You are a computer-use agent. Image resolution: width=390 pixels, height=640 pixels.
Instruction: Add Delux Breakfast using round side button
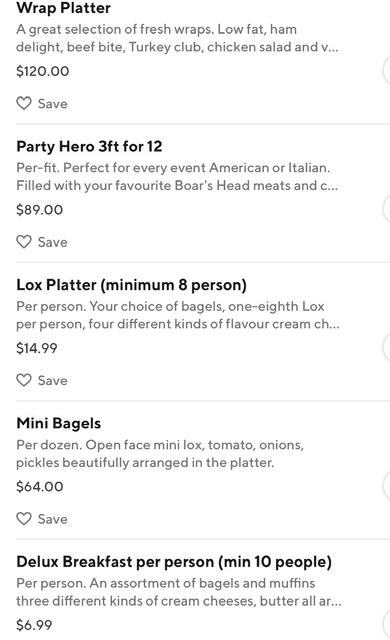[x=387, y=624]
